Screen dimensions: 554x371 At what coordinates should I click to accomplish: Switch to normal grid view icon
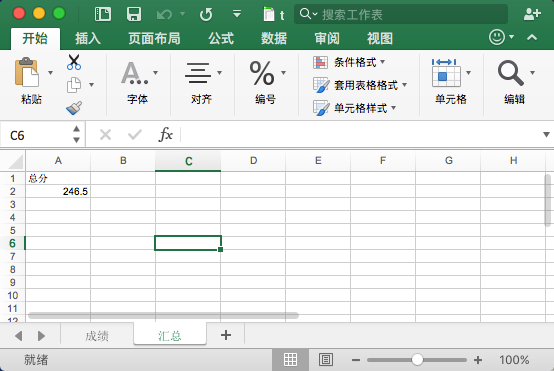pyautogui.click(x=290, y=360)
